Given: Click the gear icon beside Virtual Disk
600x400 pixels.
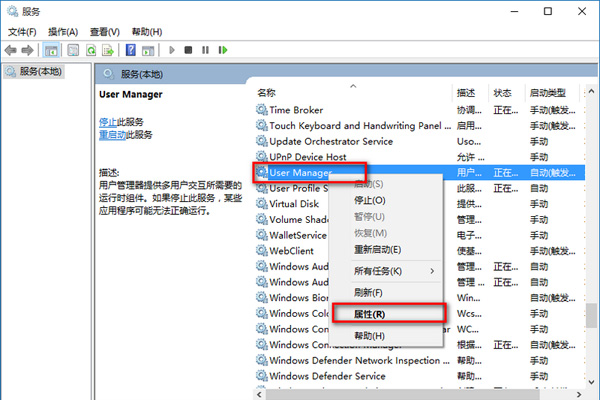Looking at the screenshot, I should (x=262, y=204).
